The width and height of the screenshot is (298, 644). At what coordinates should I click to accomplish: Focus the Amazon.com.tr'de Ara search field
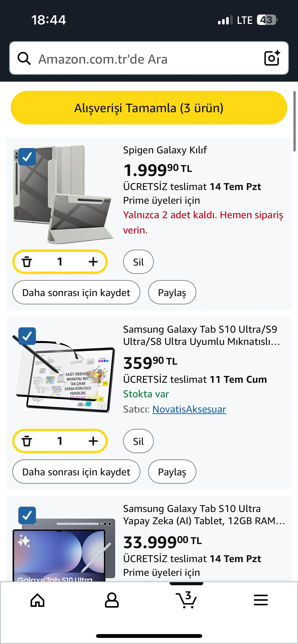[148, 58]
